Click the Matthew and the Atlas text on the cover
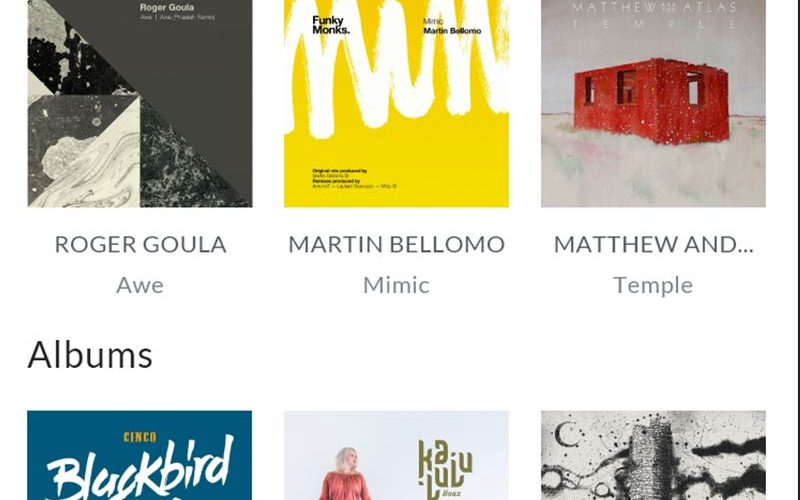Image resolution: width=800 pixels, height=500 pixels. pos(654,8)
